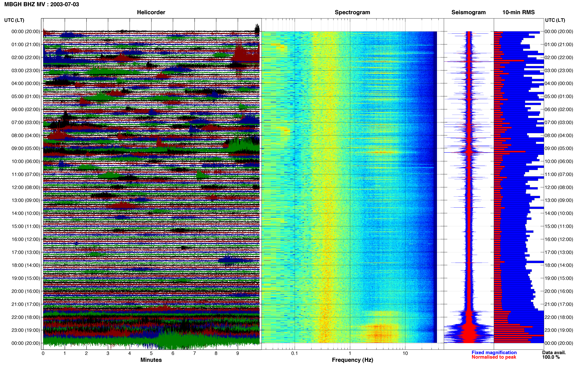Click the left '15:00 (11:00)' time label
Viewport: 588px width, 368px height.
[26, 226]
